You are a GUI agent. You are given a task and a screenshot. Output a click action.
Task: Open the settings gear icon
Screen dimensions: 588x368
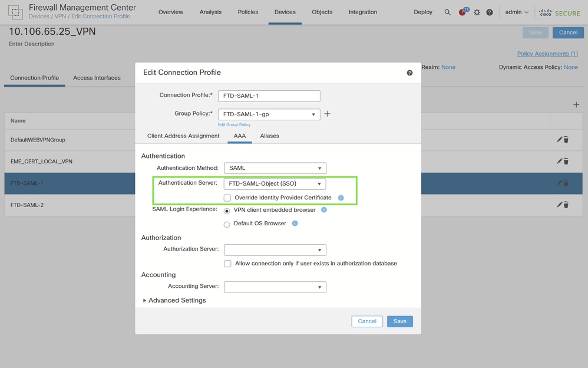click(477, 12)
